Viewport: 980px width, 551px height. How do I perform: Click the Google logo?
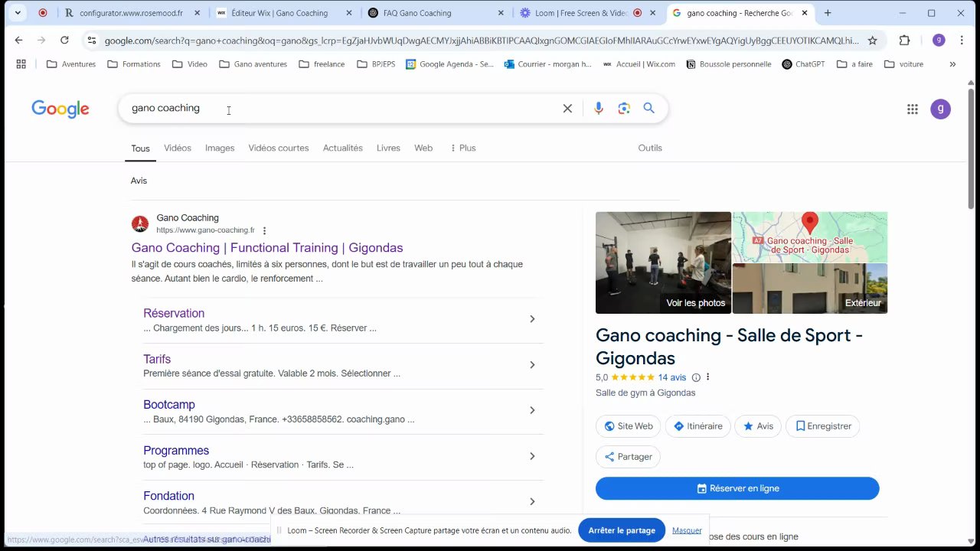pos(60,109)
